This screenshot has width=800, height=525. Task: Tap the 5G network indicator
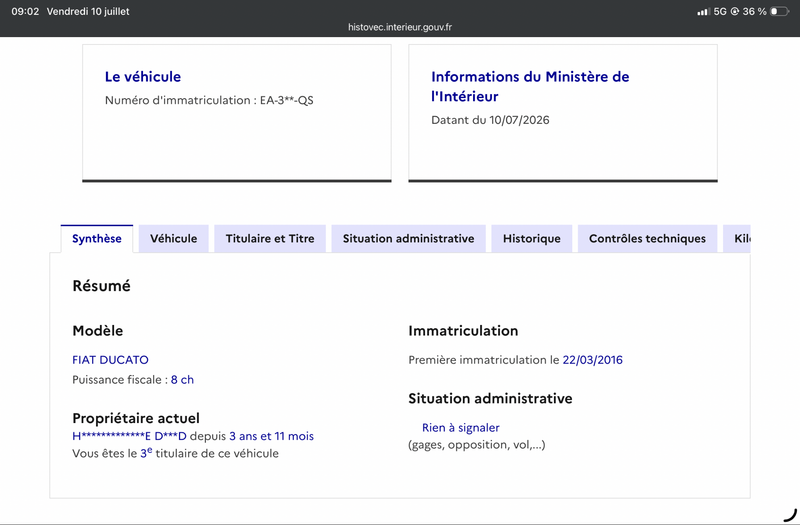[720, 11]
